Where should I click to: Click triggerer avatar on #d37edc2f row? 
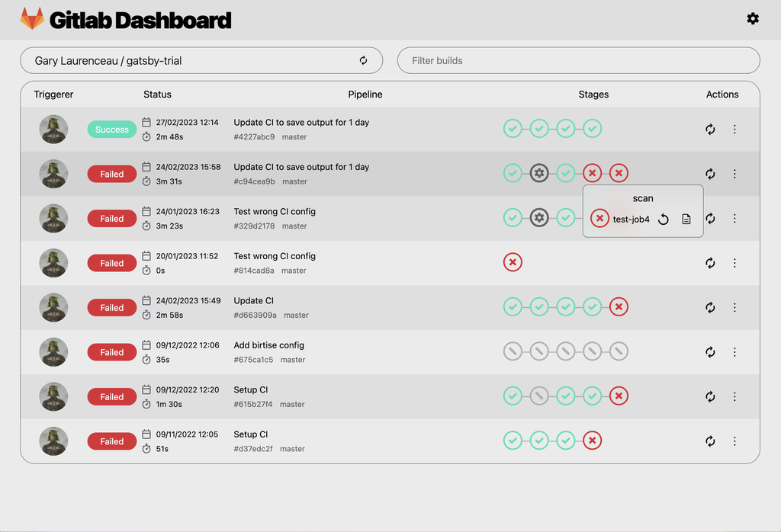coord(53,441)
